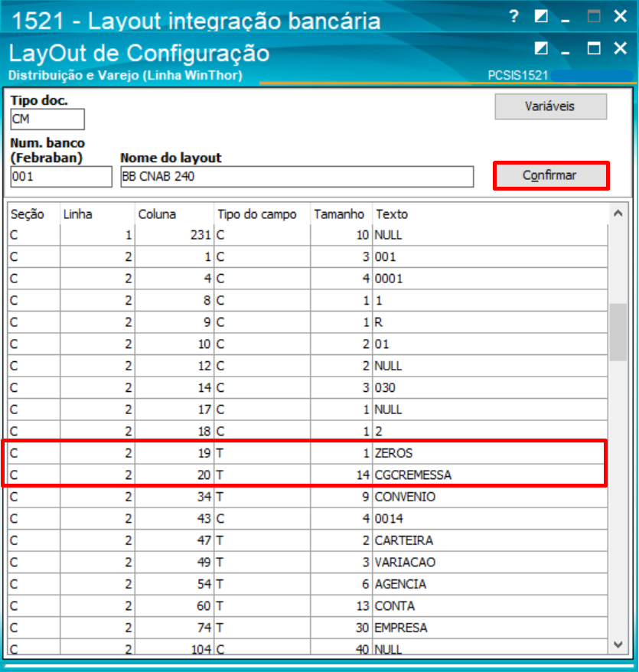Click the Coluna column header
639x672 pixels.
[x=174, y=214]
